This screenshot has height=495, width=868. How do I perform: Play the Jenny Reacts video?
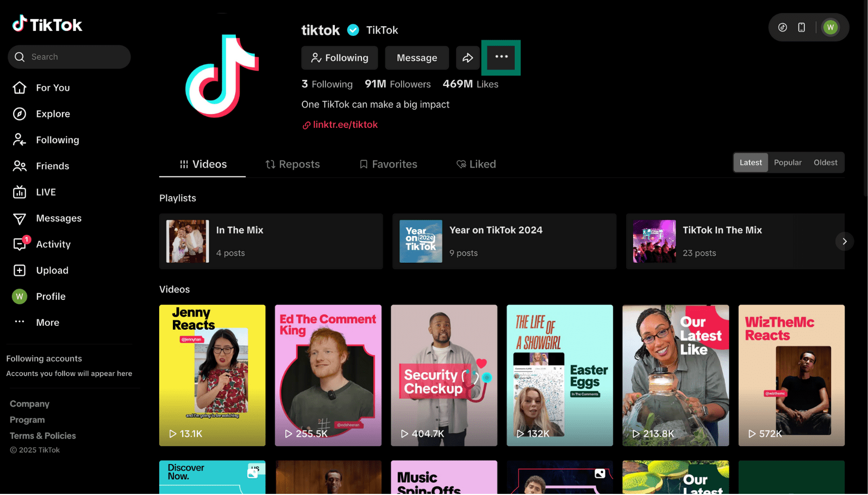click(213, 375)
